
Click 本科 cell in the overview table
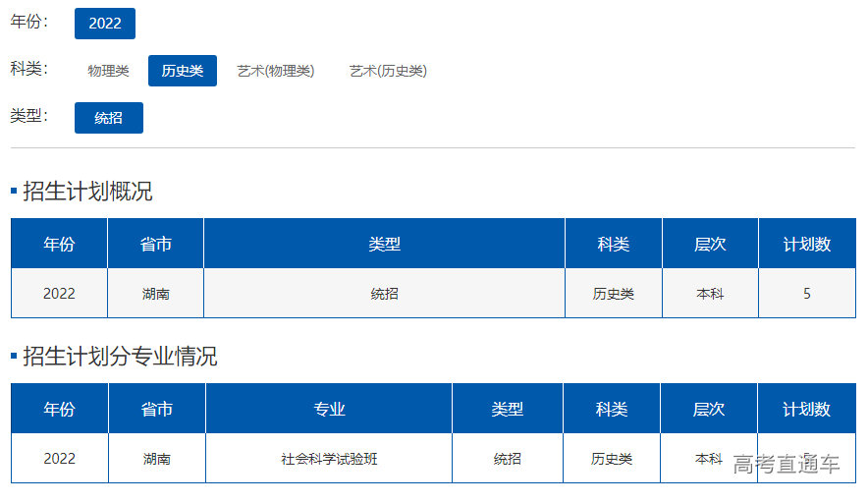point(710,294)
